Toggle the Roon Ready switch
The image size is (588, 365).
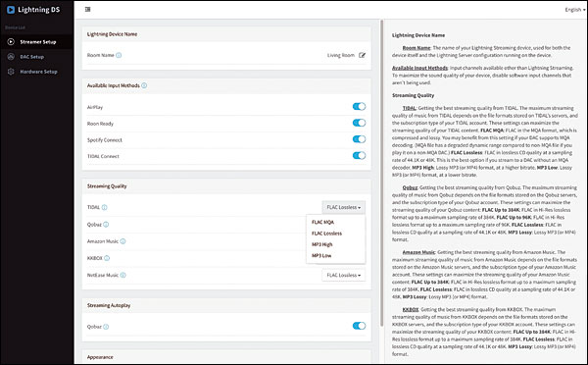click(359, 123)
